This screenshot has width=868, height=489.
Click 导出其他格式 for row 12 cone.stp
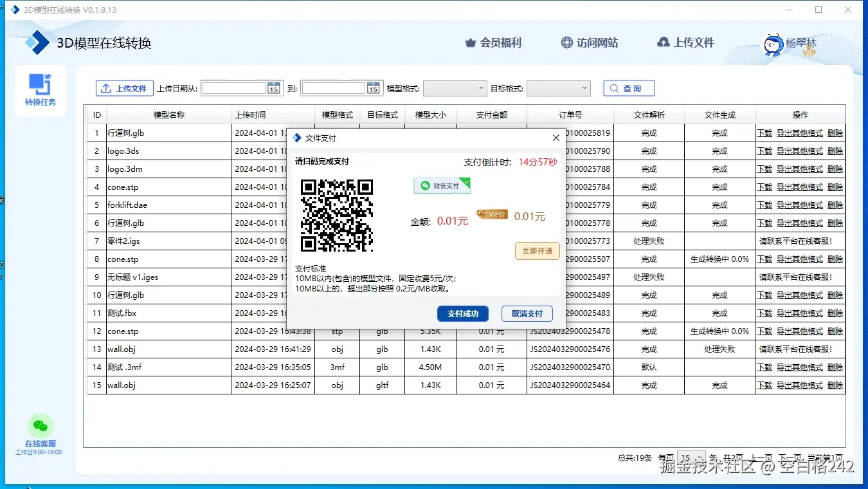pos(800,331)
